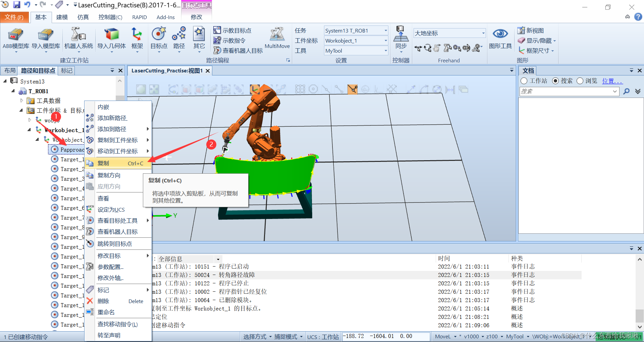Open the 大地坐标 coordinate system dropdown
Image resolution: width=644 pixels, height=342 pixels.
click(x=483, y=33)
